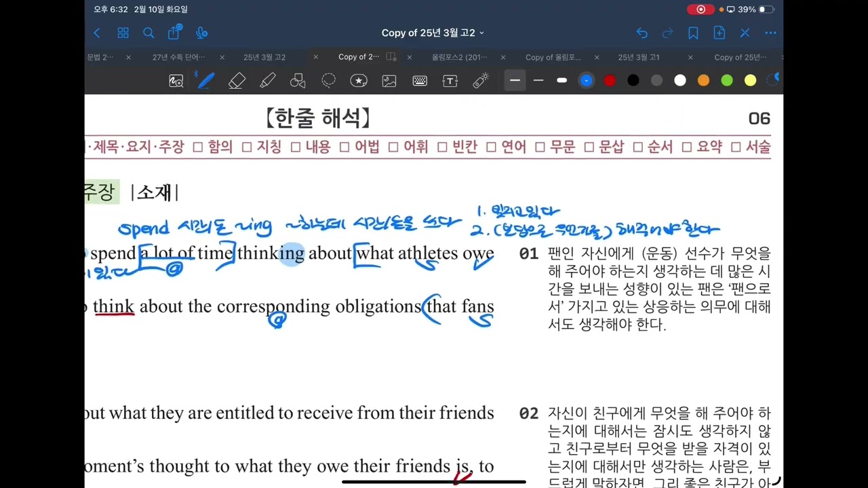Image resolution: width=868 pixels, height=488 pixels.
Task: Tap the share and export icon
Action: click(174, 33)
